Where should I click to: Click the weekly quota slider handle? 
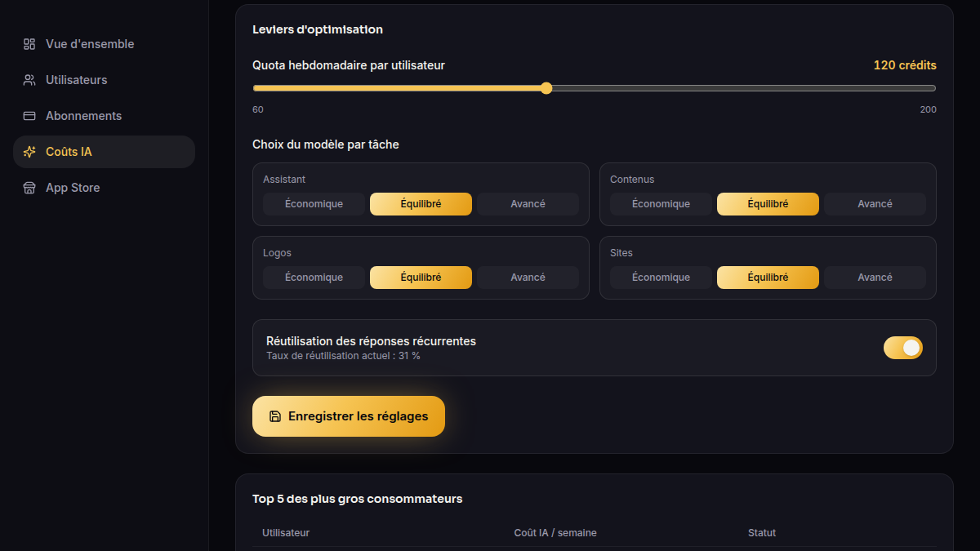tap(546, 88)
